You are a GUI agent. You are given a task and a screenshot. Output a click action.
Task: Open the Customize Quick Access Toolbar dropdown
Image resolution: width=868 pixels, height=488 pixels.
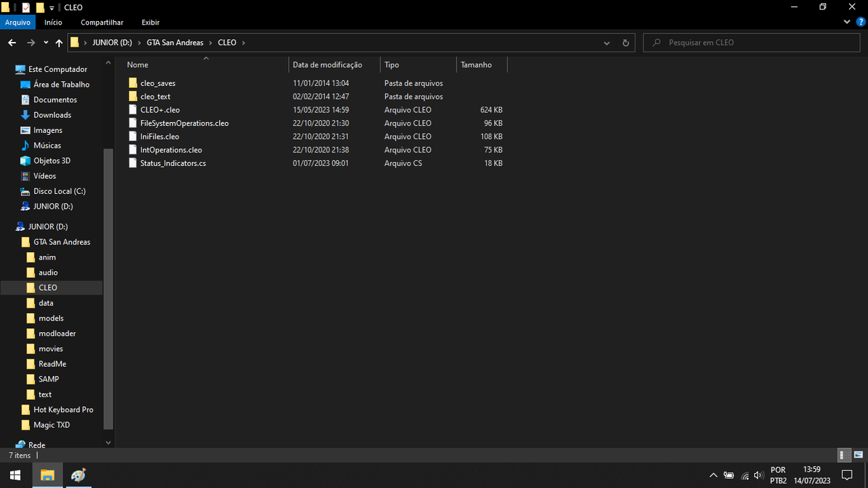[x=52, y=8]
